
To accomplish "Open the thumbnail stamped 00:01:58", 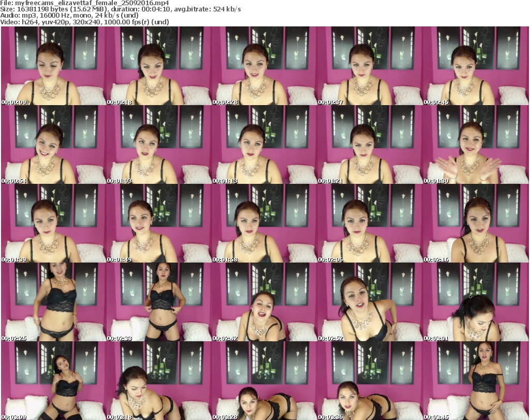I will [x=264, y=223].
